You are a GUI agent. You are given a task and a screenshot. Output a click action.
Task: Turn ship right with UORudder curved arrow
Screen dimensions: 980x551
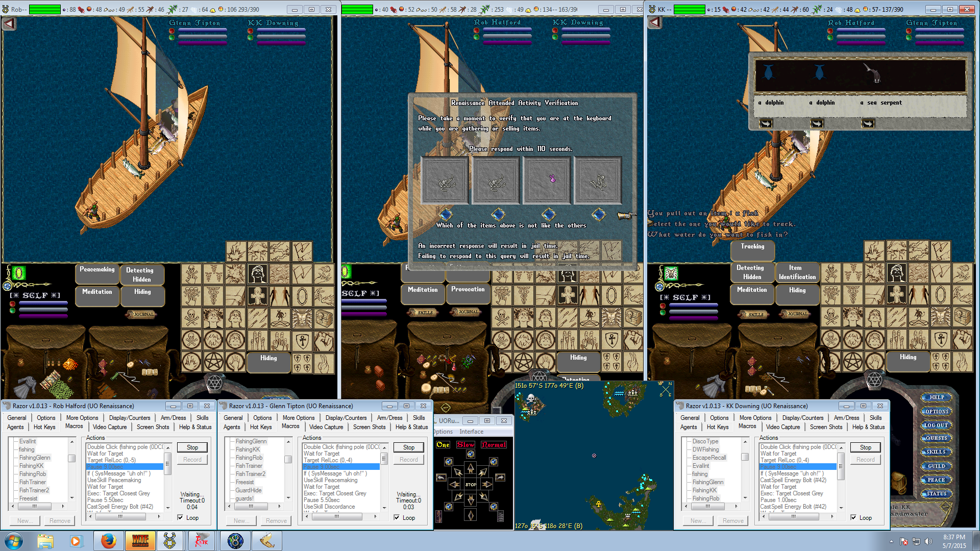500,478
